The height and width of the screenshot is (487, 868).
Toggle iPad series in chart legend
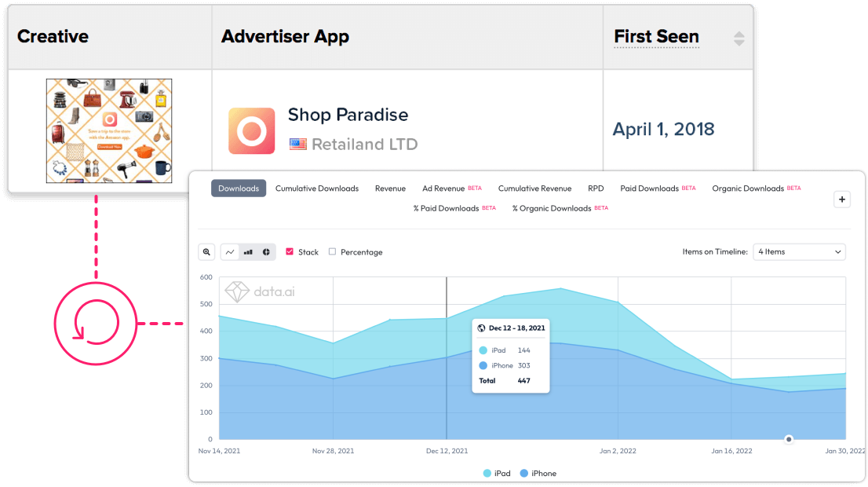(498, 474)
